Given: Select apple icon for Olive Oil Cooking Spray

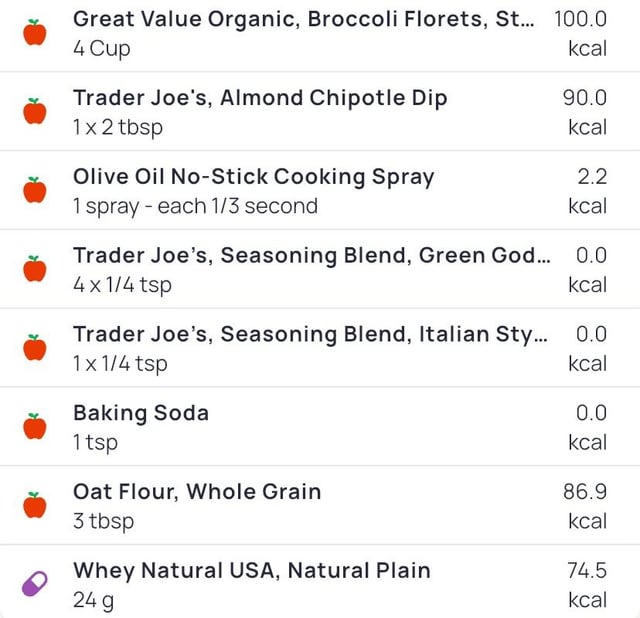Looking at the screenshot, I should 35,190.
